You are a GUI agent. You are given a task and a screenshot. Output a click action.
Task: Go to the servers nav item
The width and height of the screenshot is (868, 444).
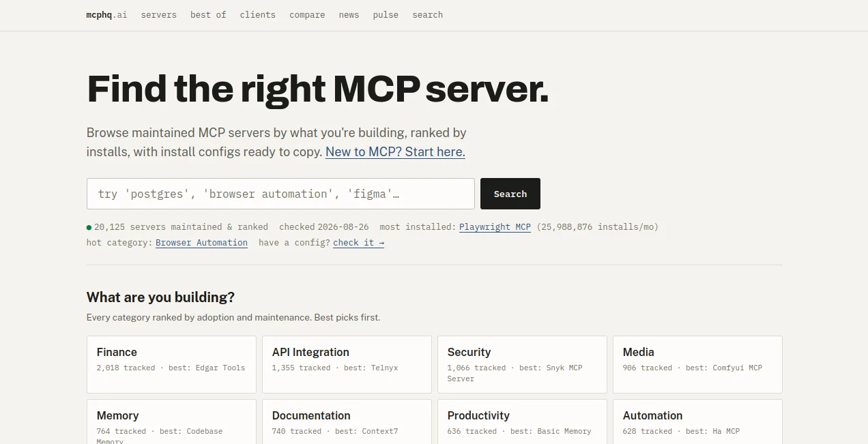click(x=159, y=14)
